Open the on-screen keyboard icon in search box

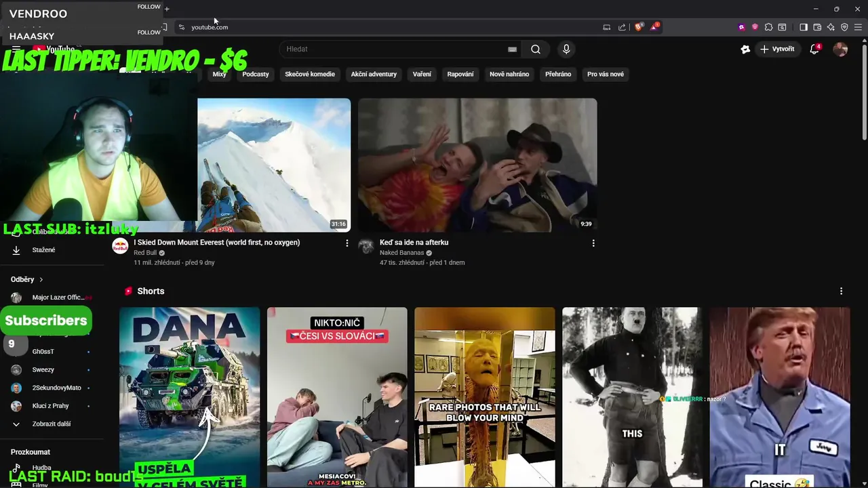(x=512, y=49)
